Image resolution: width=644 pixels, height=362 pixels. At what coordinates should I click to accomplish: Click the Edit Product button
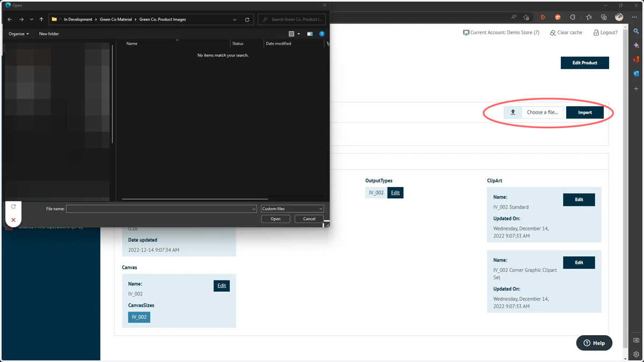(x=585, y=63)
